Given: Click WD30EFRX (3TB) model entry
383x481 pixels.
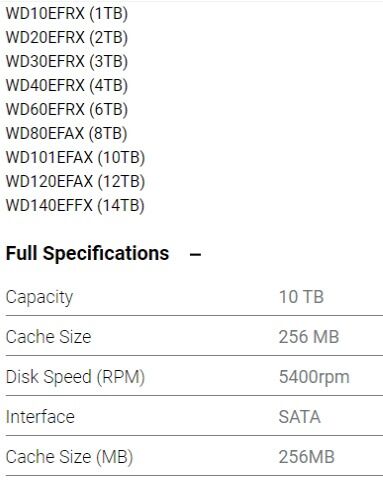Looking at the screenshot, I should coord(67,62).
